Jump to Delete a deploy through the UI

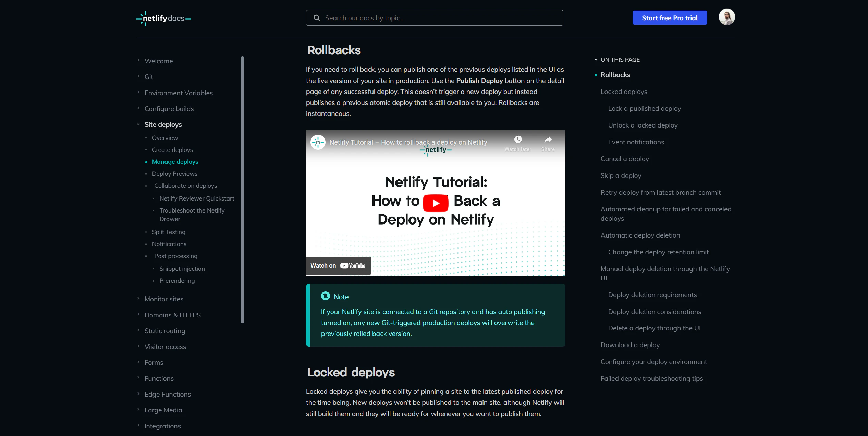click(x=654, y=328)
